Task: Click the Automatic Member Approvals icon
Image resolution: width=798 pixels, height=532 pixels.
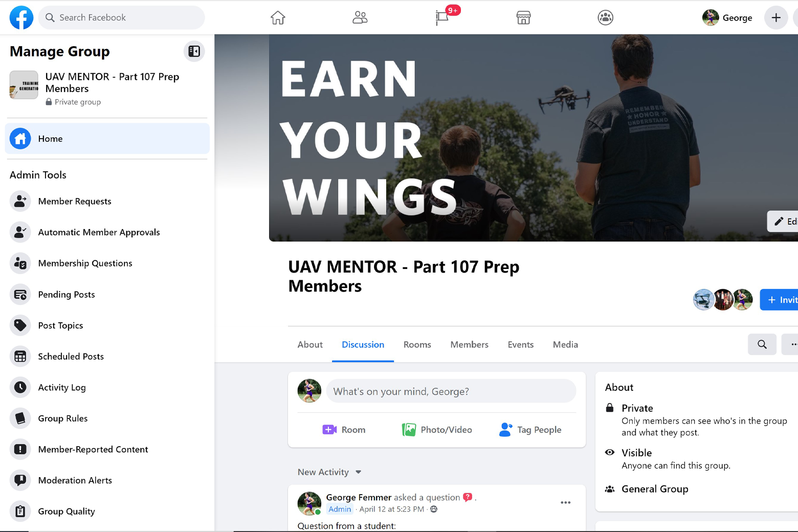Action: pos(20,232)
